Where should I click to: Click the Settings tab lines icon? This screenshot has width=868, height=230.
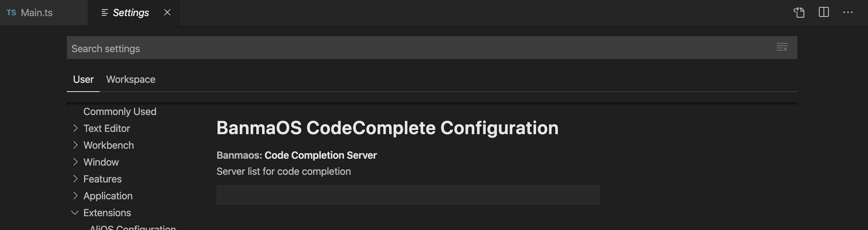[105, 13]
